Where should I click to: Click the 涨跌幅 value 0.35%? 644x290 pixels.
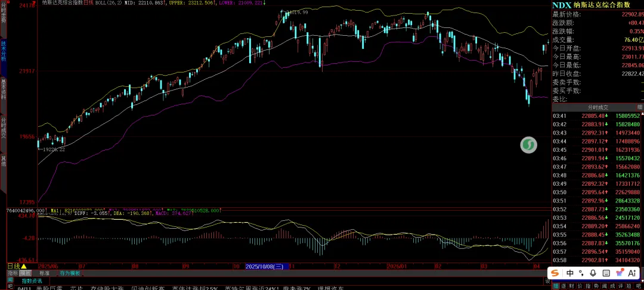click(636, 31)
